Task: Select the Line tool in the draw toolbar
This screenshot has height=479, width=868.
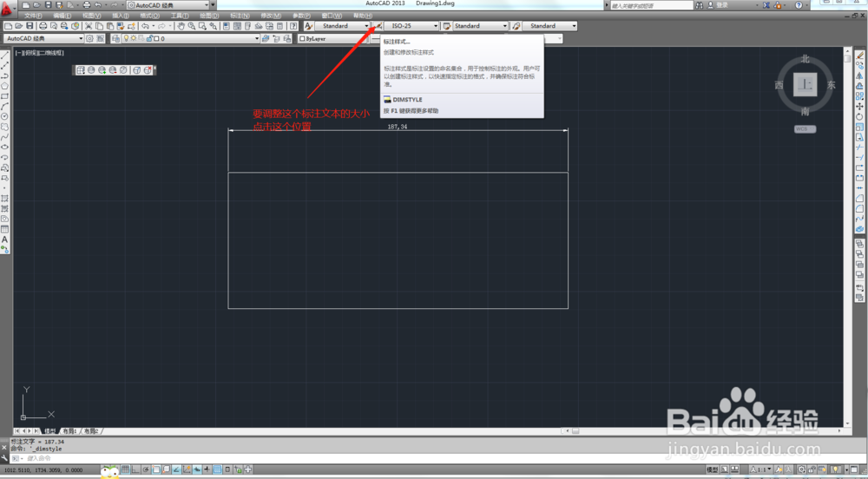Action: pyautogui.click(x=5, y=56)
